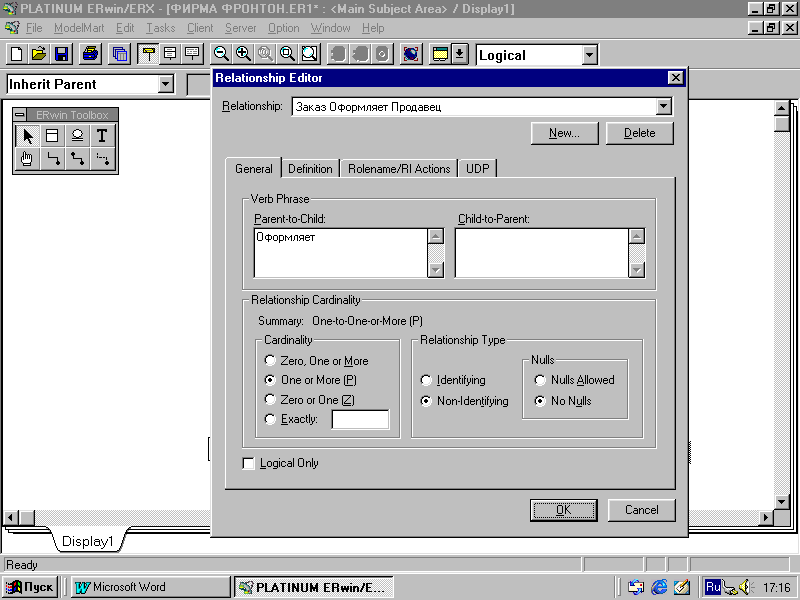
Task: Select the Category subtype tool in ERwin Toolbox
Action: [77, 136]
